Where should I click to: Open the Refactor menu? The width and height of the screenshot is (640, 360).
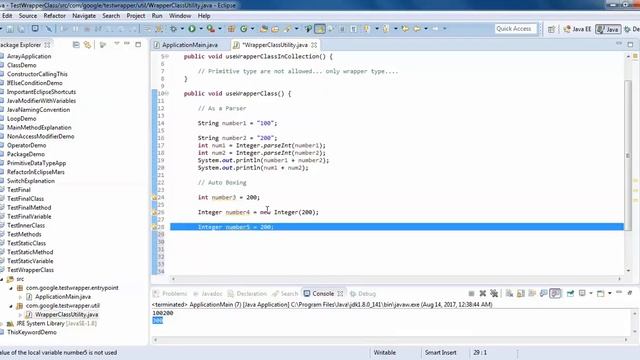pos(54,16)
